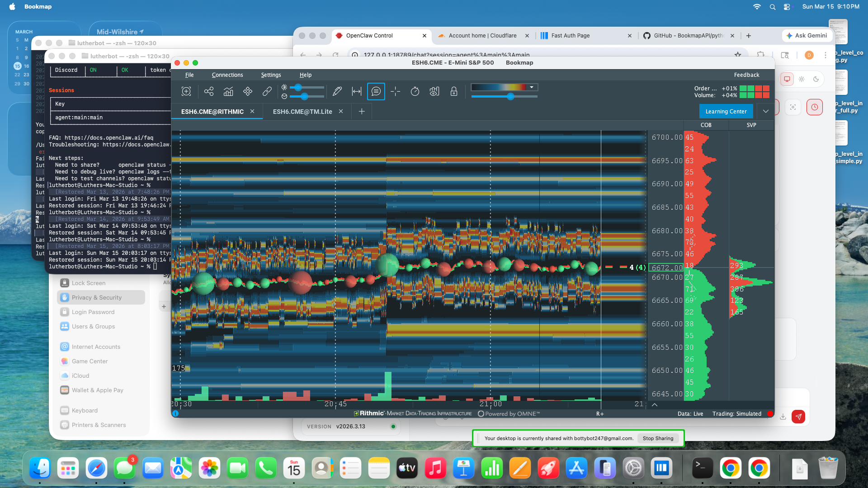
Task: Open the bar chart studies icon
Action: click(228, 92)
